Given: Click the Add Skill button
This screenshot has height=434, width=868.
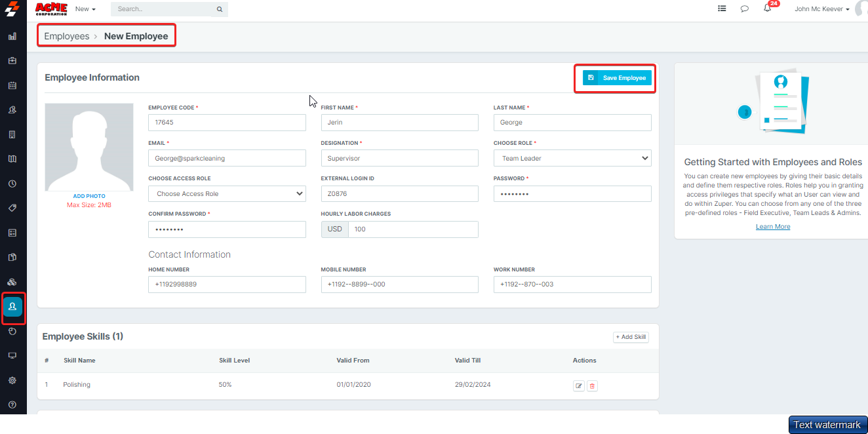Looking at the screenshot, I should pyautogui.click(x=631, y=337).
